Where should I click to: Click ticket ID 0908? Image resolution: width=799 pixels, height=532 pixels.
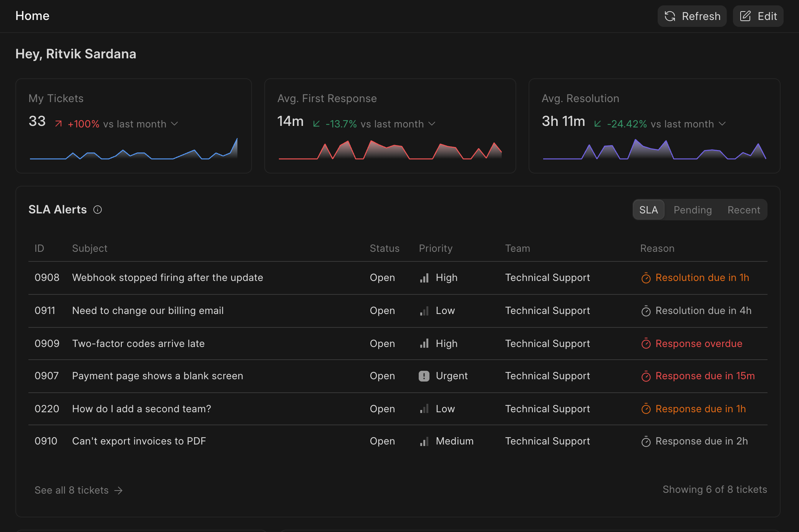47,278
